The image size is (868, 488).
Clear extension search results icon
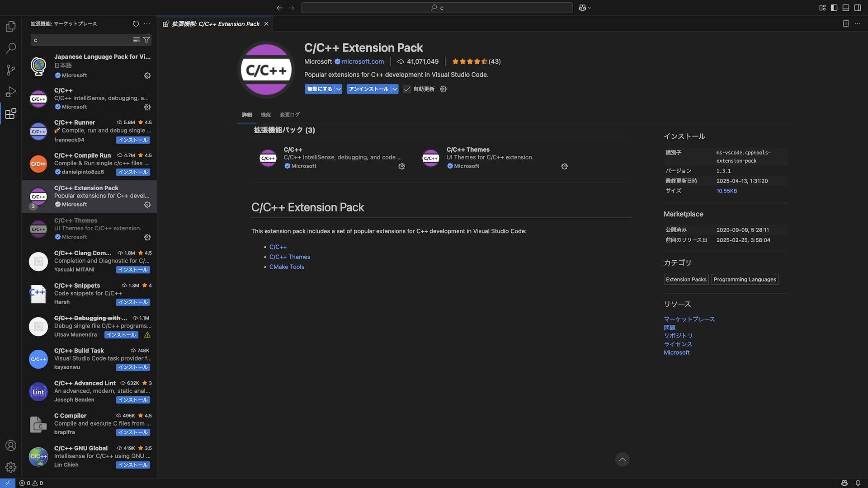click(x=136, y=40)
